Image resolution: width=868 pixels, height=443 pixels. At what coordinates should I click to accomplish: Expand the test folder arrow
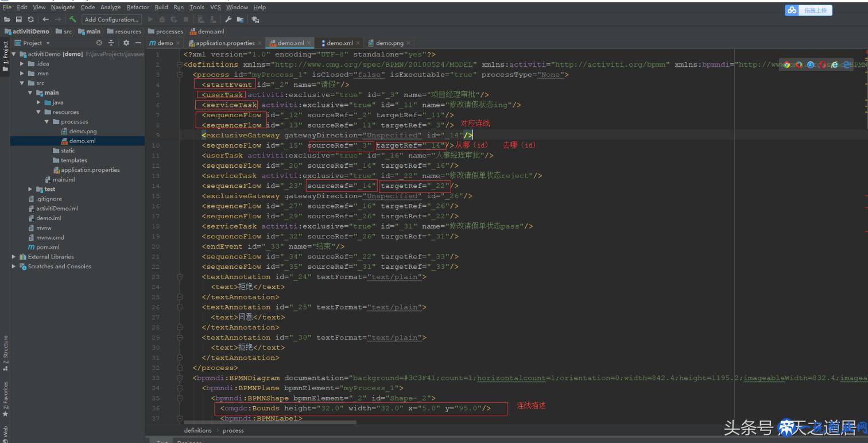(30, 189)
